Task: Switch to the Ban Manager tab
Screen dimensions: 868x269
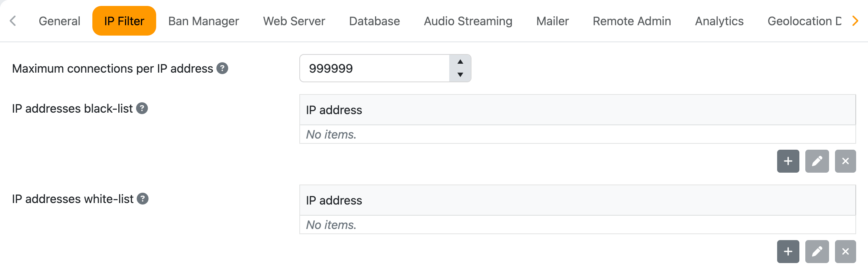Action: 203,21
